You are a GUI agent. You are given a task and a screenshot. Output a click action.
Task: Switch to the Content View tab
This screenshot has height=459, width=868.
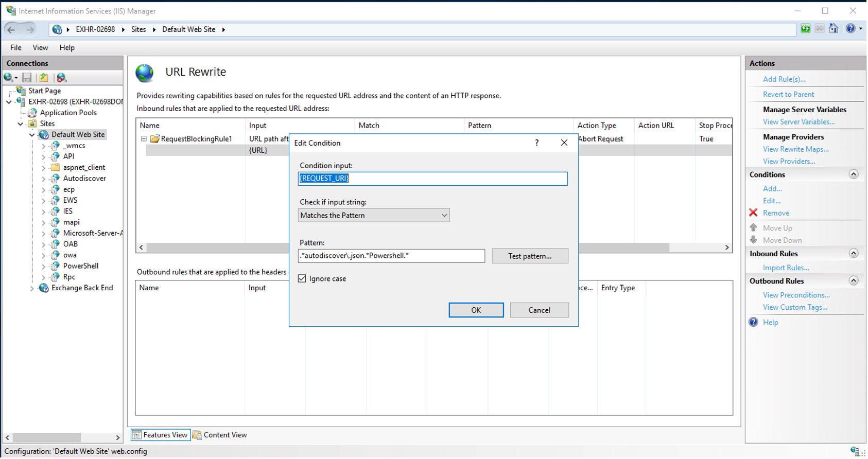[220, 435]
